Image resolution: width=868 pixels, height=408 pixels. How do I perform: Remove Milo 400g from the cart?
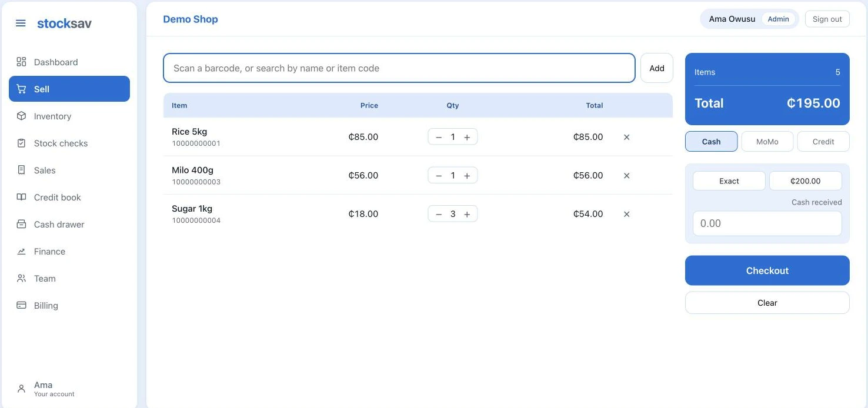626,175
